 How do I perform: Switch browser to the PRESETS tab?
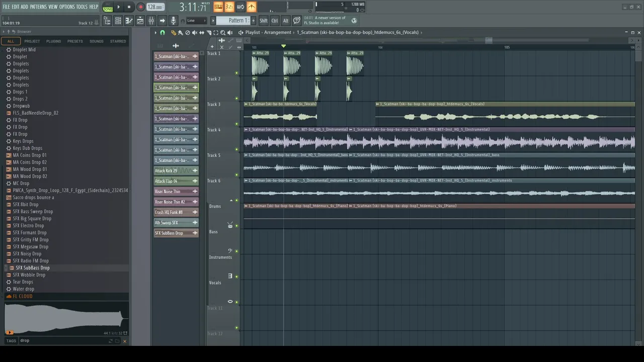click(75, 41)
